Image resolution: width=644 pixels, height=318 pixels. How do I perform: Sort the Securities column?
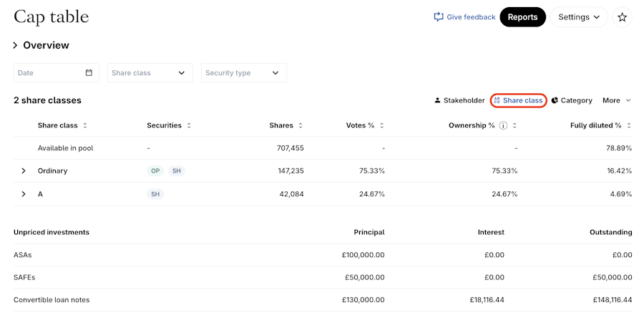click(x=189, y=125)
